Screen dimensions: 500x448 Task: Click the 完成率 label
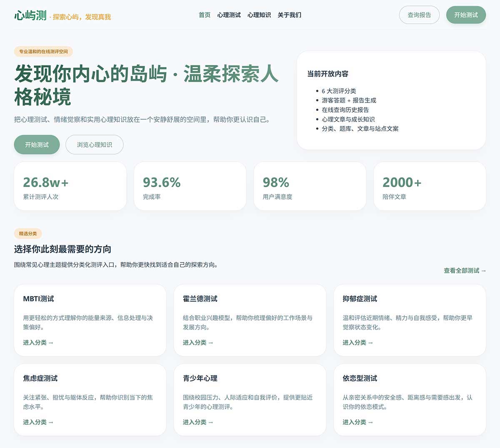152,197
